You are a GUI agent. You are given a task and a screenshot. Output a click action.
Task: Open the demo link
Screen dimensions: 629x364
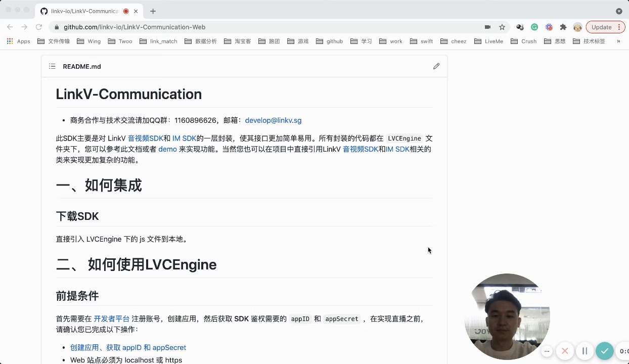tap(167, 149)
